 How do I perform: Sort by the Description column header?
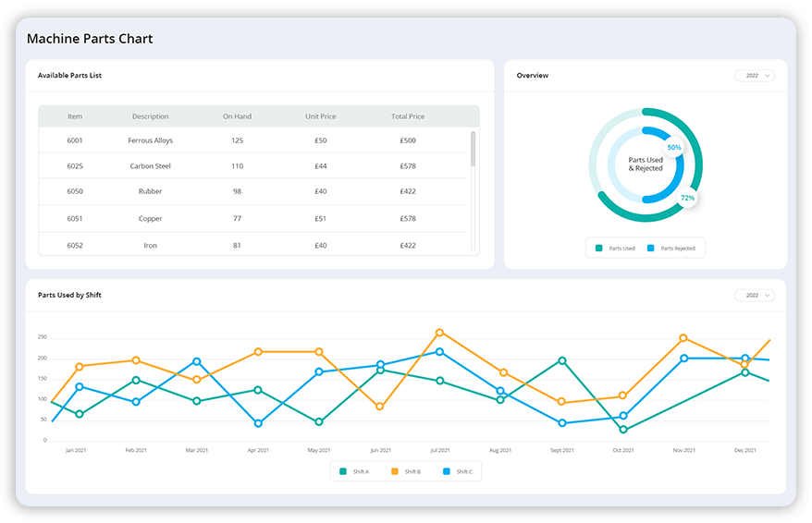pos(150,116)
